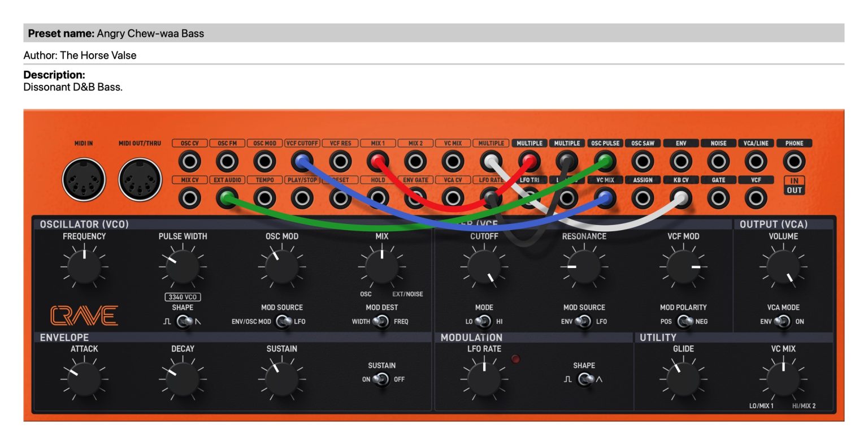
Task: Flip the filter MOD SOURCE env/LFO switch
Action: tap(583, 322)
